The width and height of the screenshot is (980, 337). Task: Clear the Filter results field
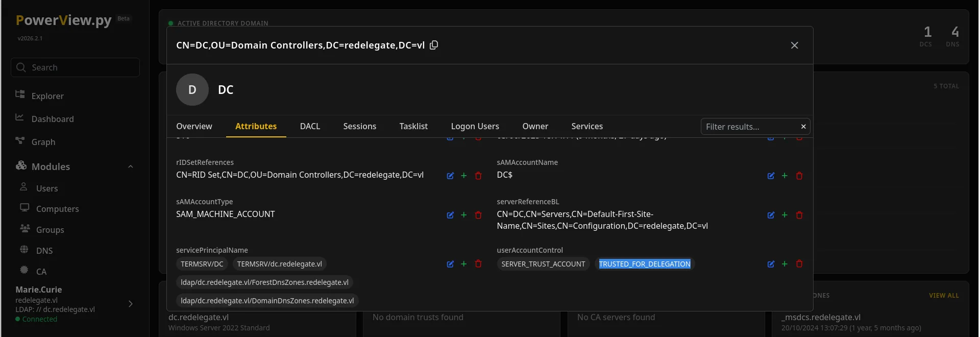(x=803, y=127)
